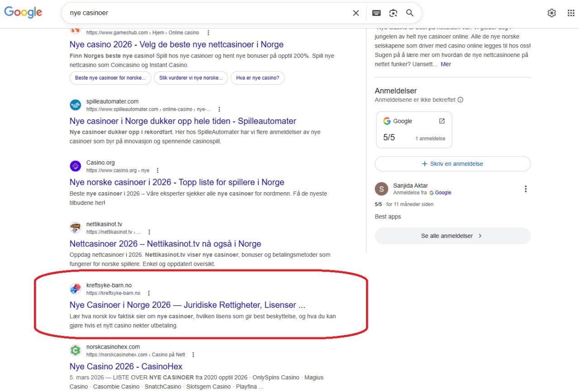The width and height of the screenshot is (579, 392).
Task: Open 'Nye norske casinoer i 2026' result
Action: pyautogui.click(x=177, y=182)
